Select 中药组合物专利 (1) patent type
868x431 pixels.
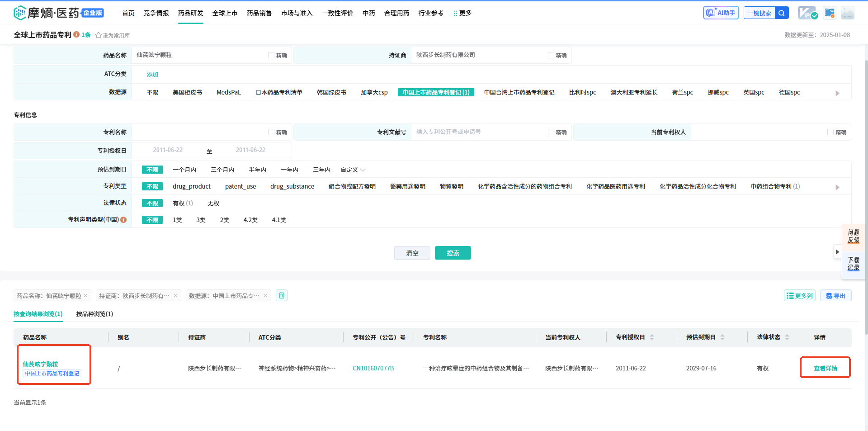[x=775, y=186]
